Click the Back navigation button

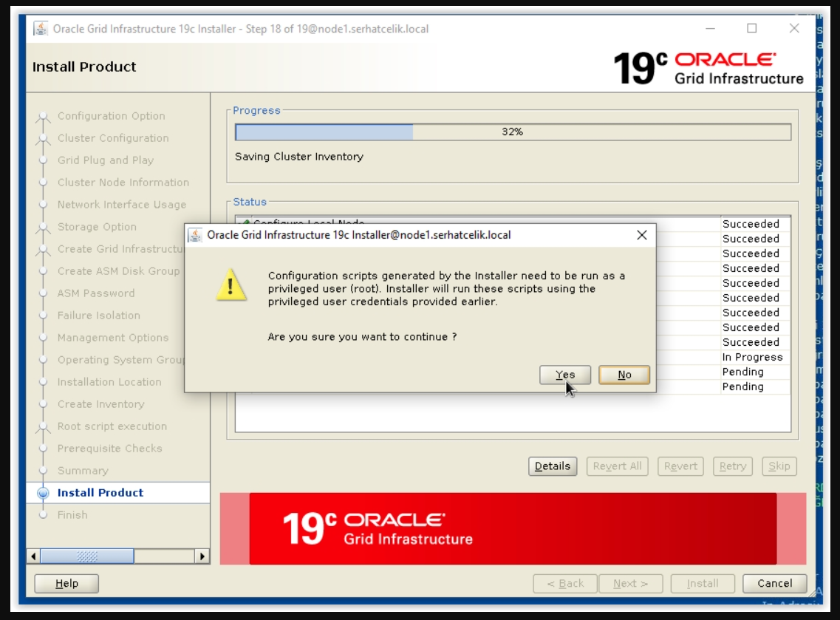click(565, 583)
